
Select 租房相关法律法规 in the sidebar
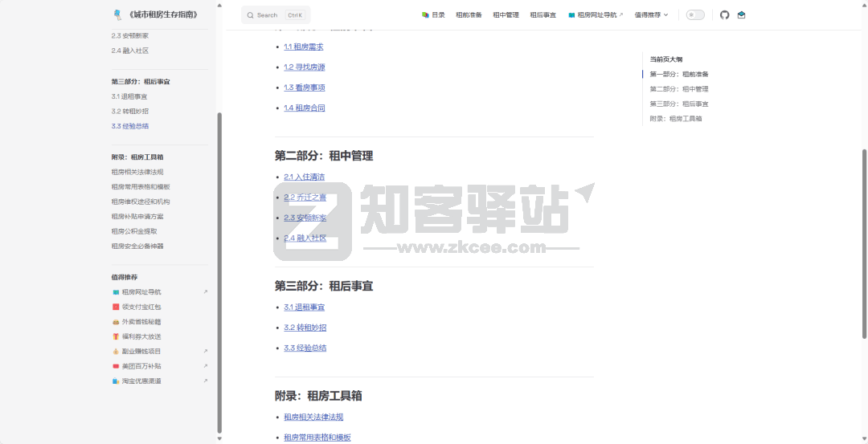137,172
